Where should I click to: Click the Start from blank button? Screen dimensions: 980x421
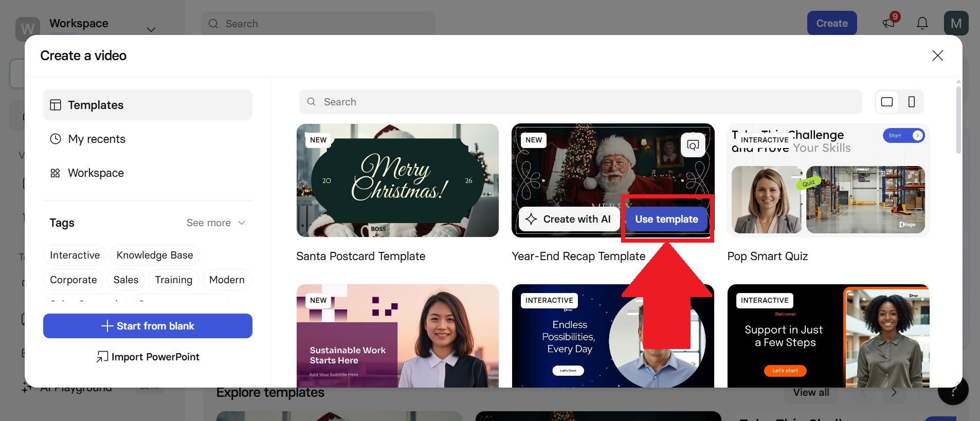148,326
